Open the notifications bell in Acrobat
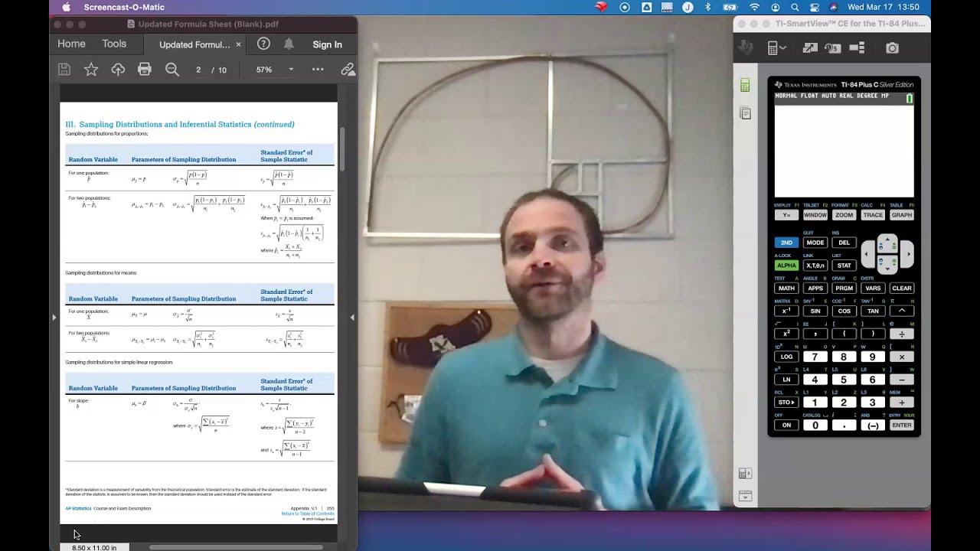The image size is (980, 551). [289, 44]
